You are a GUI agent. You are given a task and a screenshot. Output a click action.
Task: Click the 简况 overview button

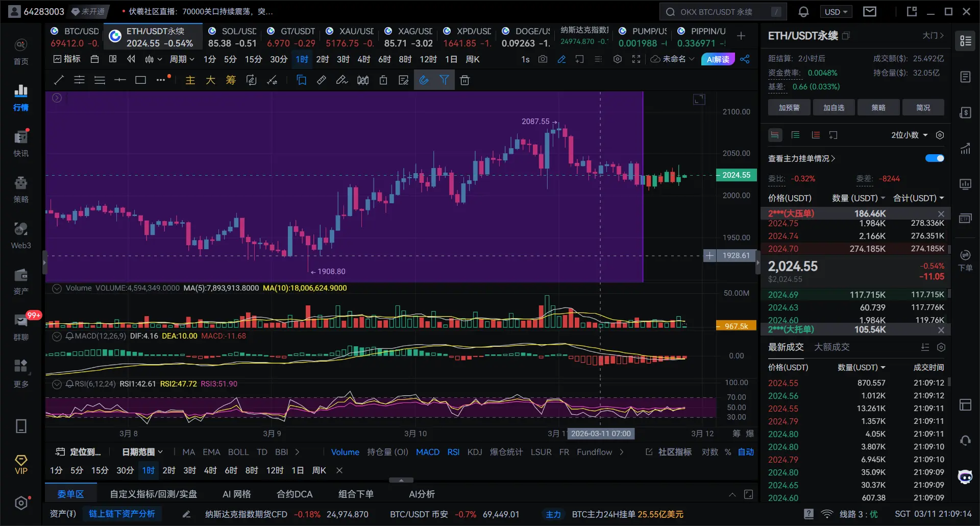click(x=923, y=108)
